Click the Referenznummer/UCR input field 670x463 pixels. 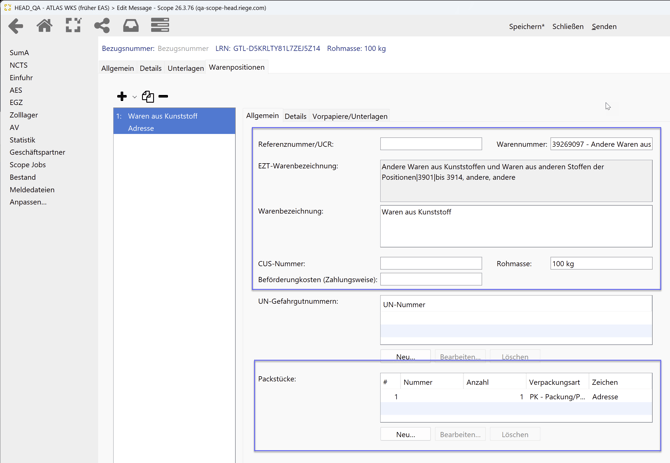click(x=430, y=144)
